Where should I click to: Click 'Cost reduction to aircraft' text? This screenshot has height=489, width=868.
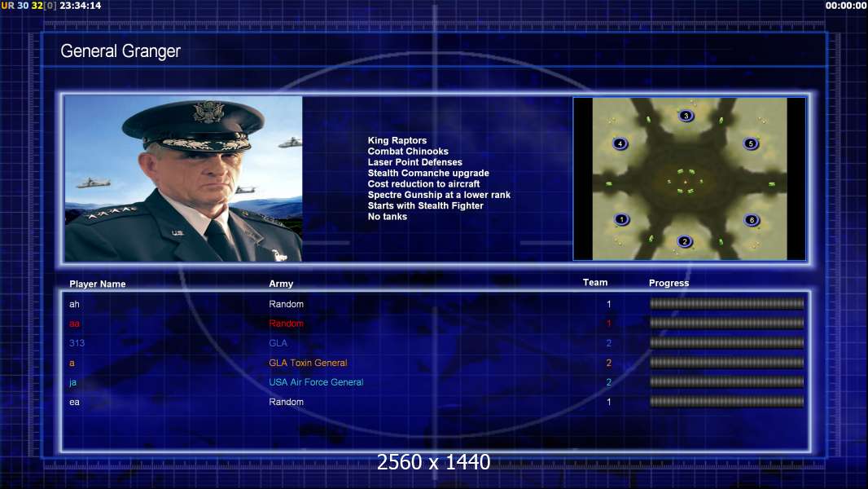pos(423,184)
